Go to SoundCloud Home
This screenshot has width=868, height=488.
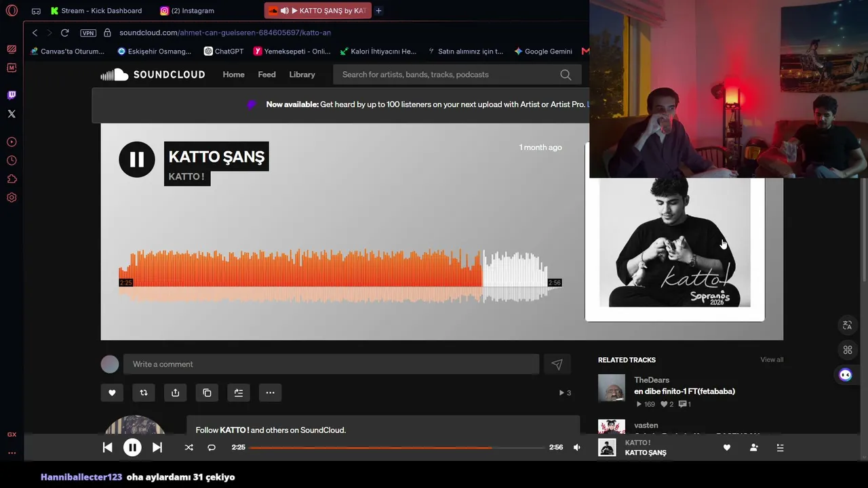pos(233,75)
